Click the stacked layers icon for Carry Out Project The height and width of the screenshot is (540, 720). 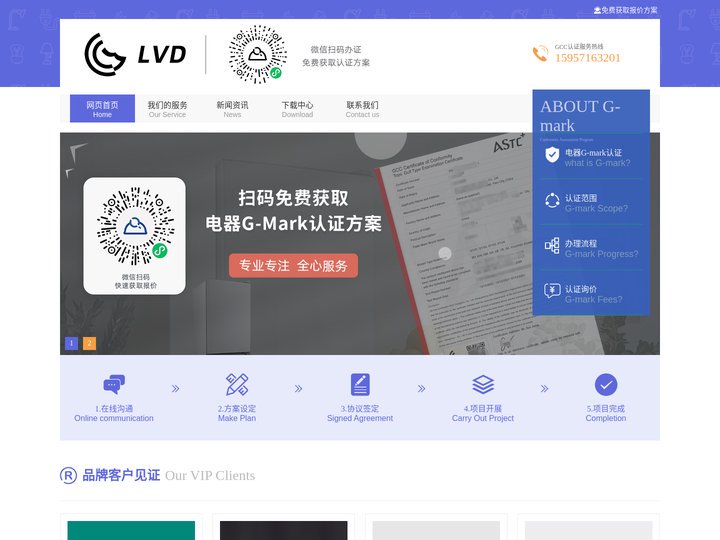click(x=483, y=384)
